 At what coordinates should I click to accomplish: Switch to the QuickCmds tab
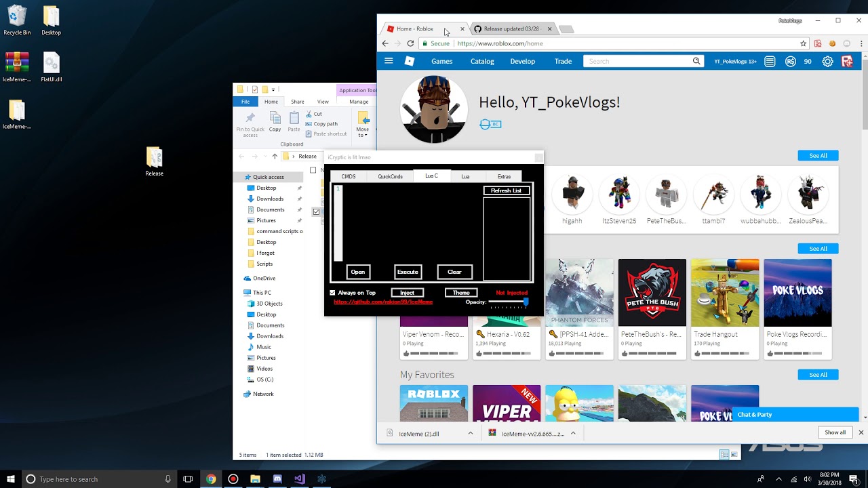pos(391,176)
